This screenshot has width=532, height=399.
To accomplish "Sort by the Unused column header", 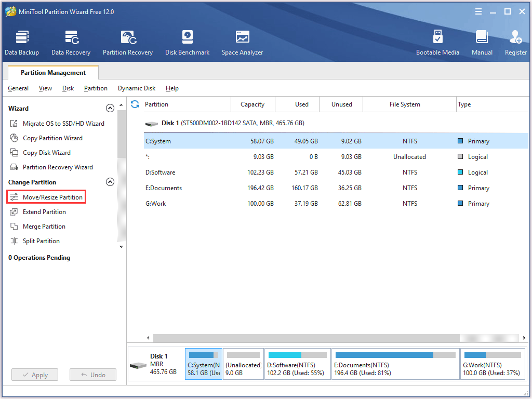I will [341, 104].
